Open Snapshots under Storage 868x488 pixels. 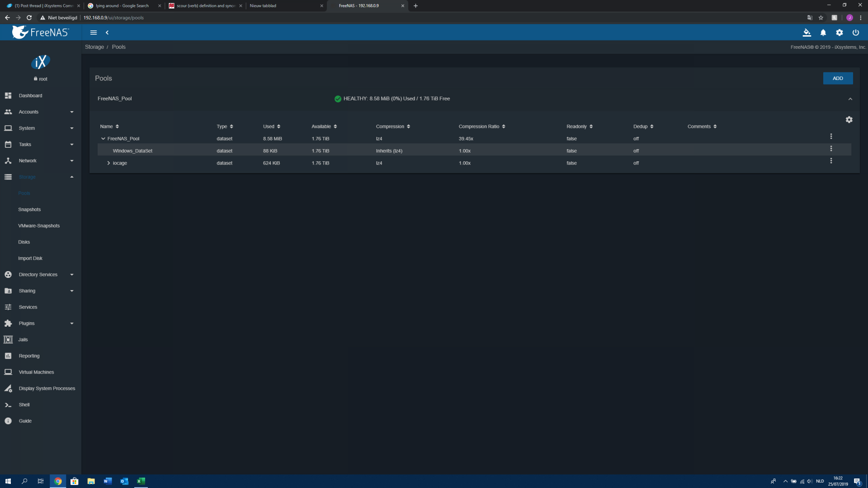pos(29,210)
